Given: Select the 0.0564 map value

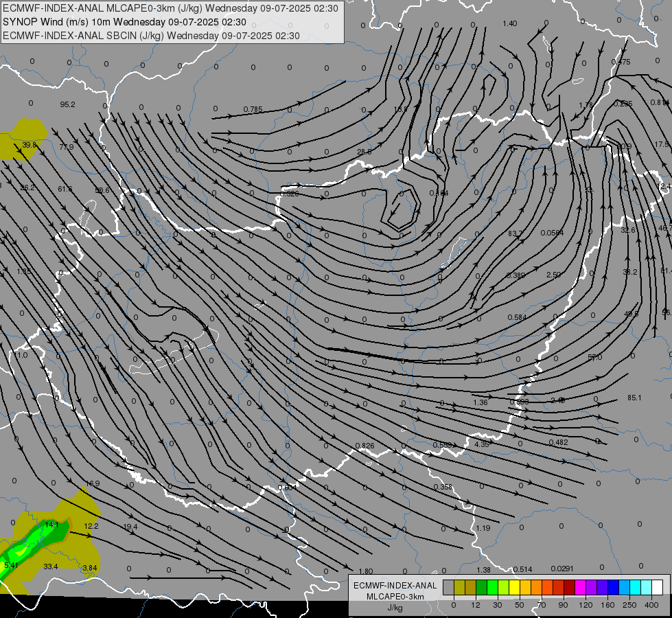Looking at the screenshot, I should click(552, 233).
